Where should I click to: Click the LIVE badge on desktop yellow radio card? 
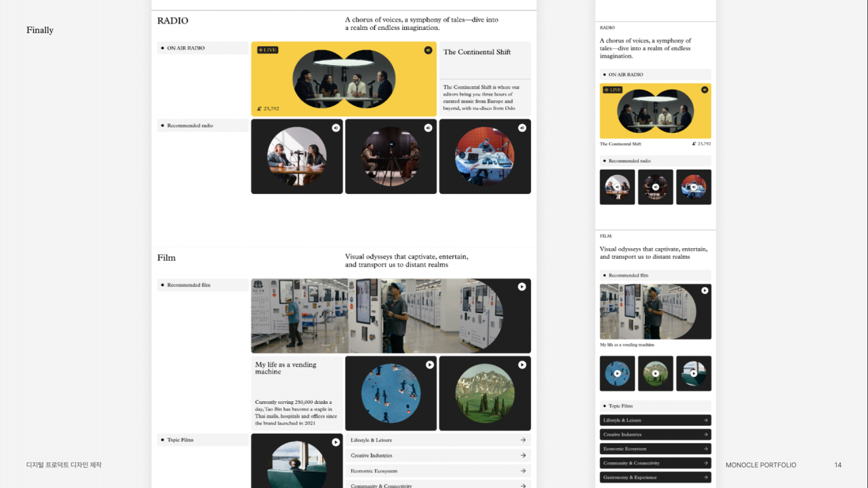(267, 50)
